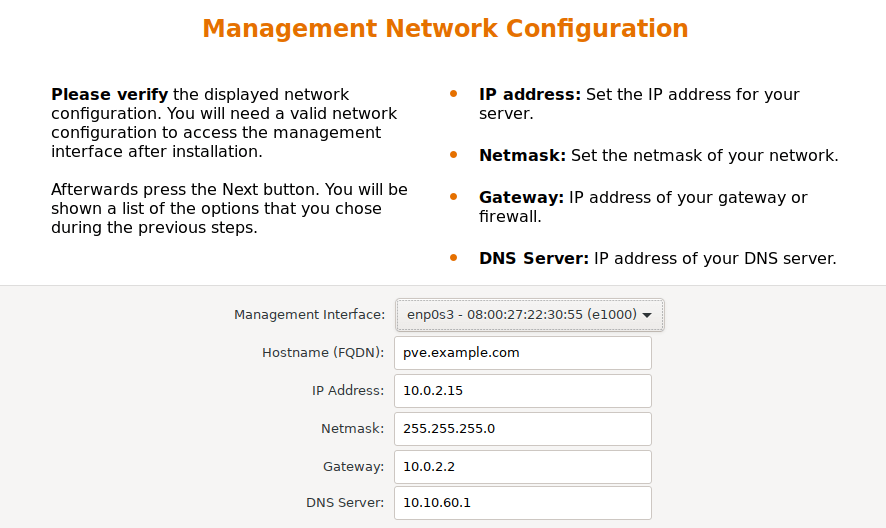
Task: Click the 'Gateway:' form label
Action: pyautogui.click(x=353, y=467)
